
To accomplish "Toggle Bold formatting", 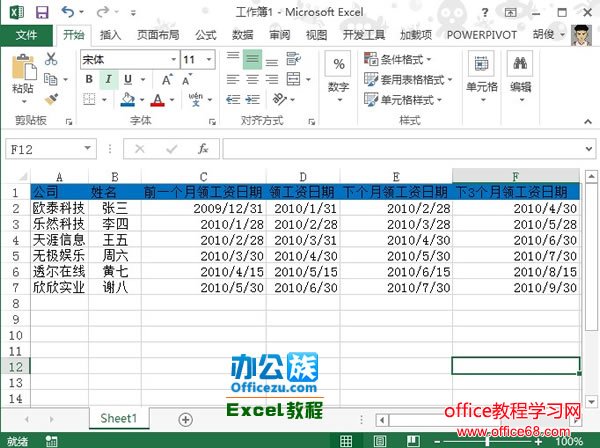I will coord(89,80).
